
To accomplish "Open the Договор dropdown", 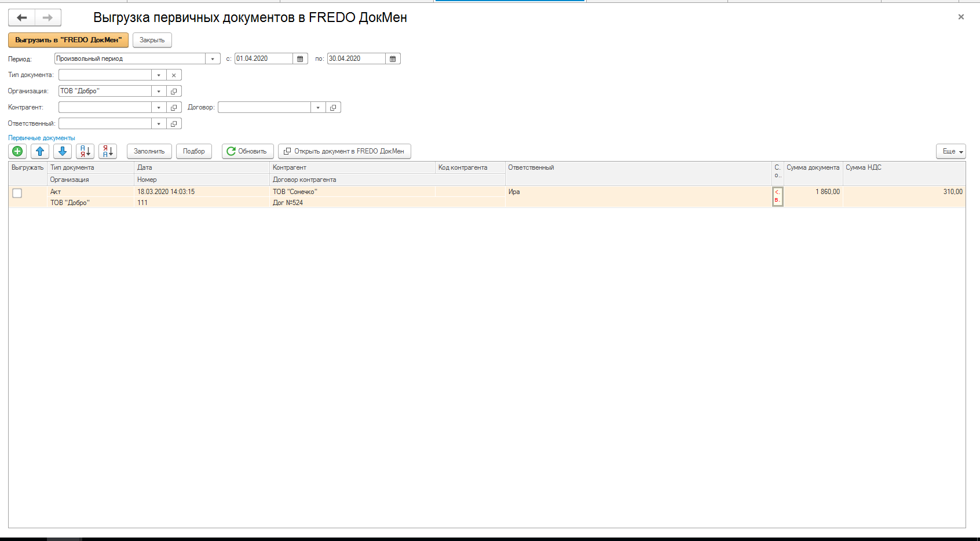I will (x=318, y=107).
